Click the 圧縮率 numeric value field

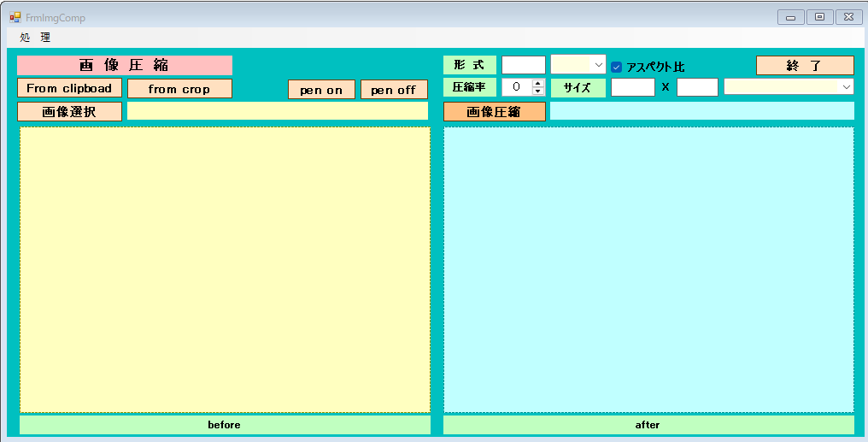[x=516, y=87]
